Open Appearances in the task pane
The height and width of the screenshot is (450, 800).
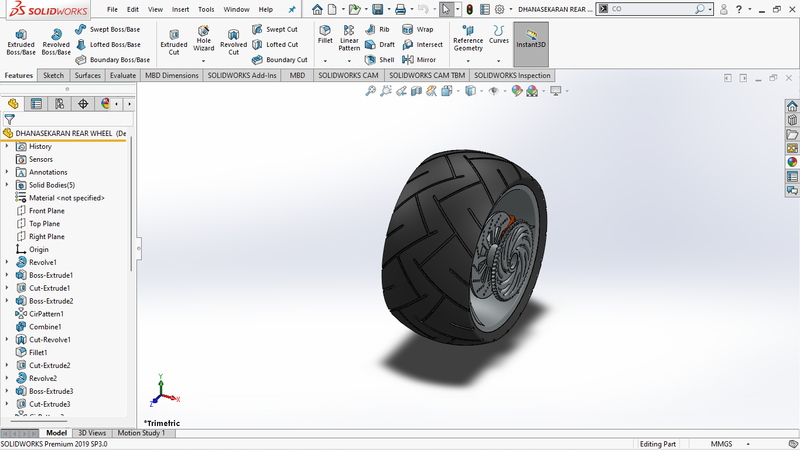tap(792, 162)
